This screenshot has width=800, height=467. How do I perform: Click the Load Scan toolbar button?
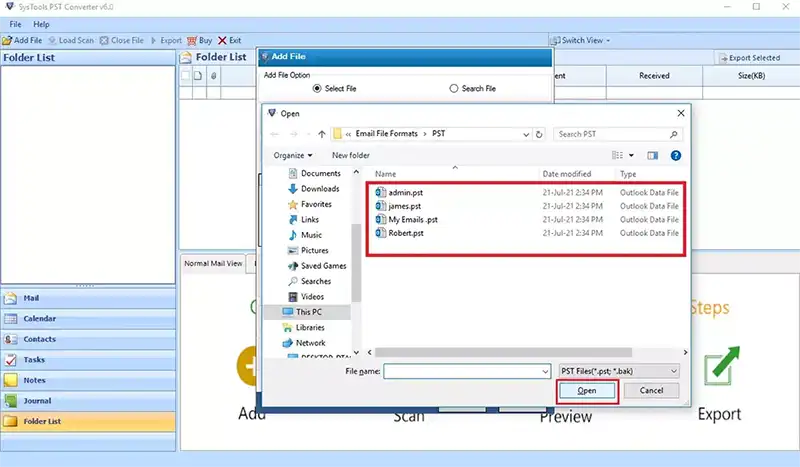click(x=71, y=40)
